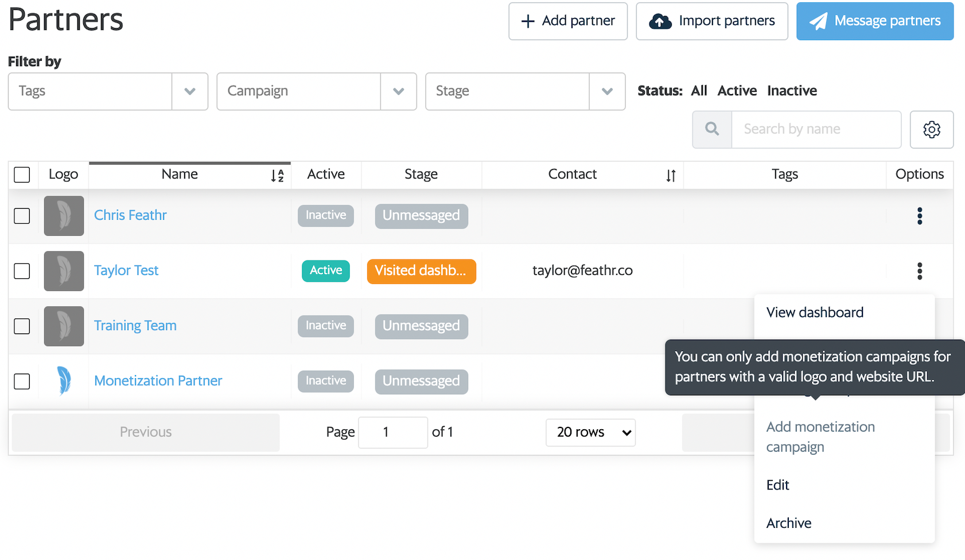965x560 pixels.
Task: Click the Message partners button
Action: (874, 21)
